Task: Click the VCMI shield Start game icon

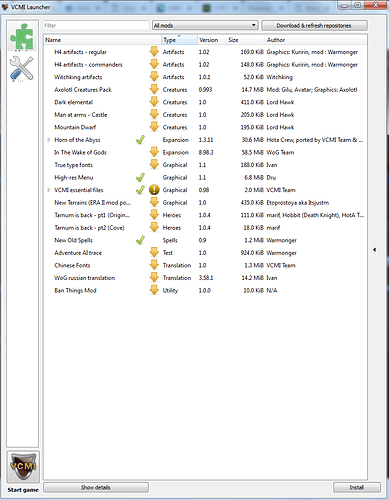Action: pyautogui.click(x=23, y=467)
